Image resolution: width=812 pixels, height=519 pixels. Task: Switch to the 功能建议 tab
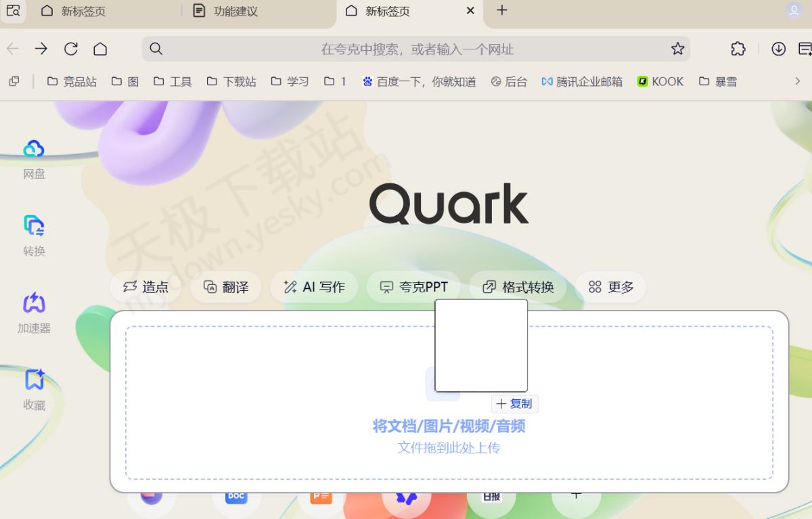tap(235, 12)
